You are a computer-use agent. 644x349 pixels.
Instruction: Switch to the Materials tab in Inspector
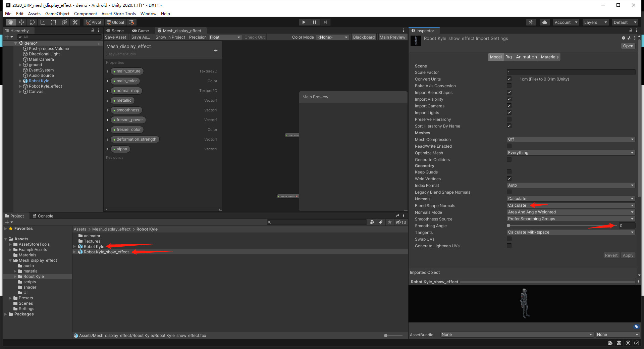coord(549,57)
